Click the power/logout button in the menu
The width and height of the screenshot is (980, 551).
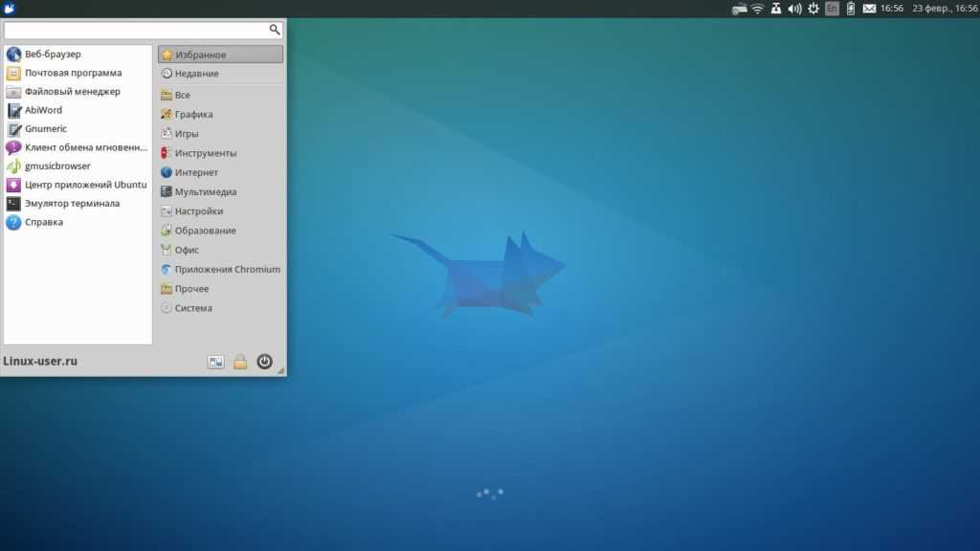pos(265,362)
